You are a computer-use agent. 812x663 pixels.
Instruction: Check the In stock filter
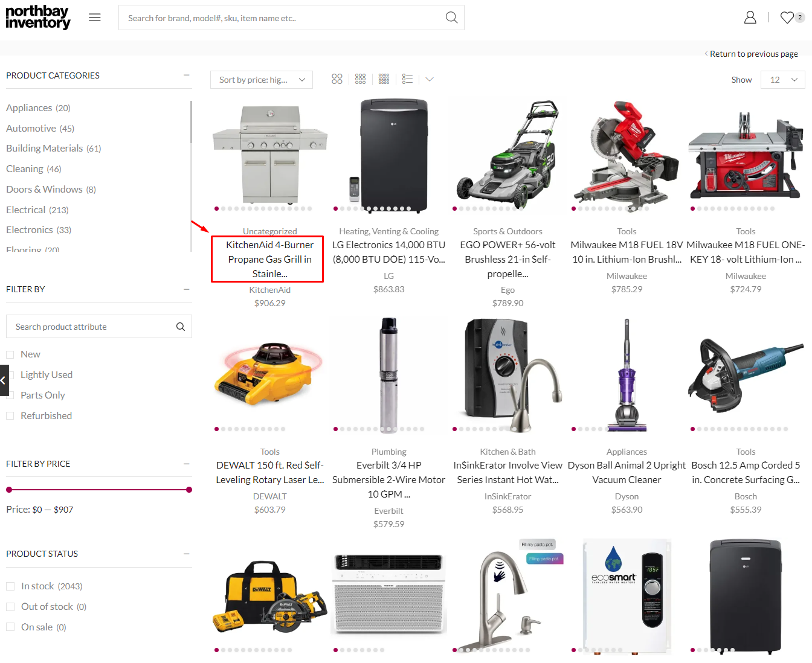tap(10, 586)
